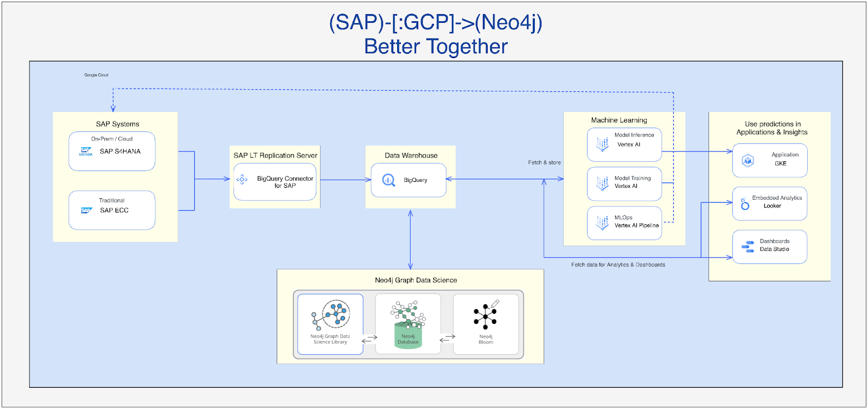This screenshot has height=409, width=868.
Task: Click the Looker Embedded Analytics icon
Action: pos(745,204)
